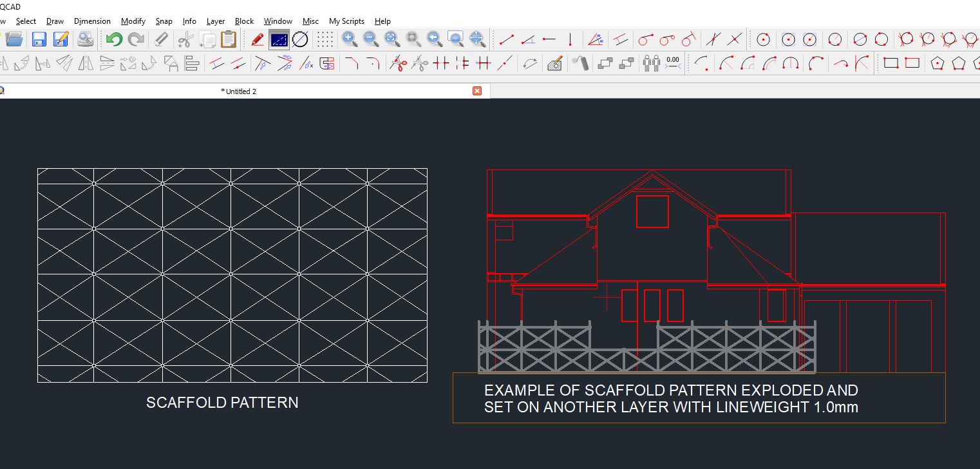This screenshot has width=980, height=469.
Task: Click the Save drawing icon
Action: click(39, 40)
